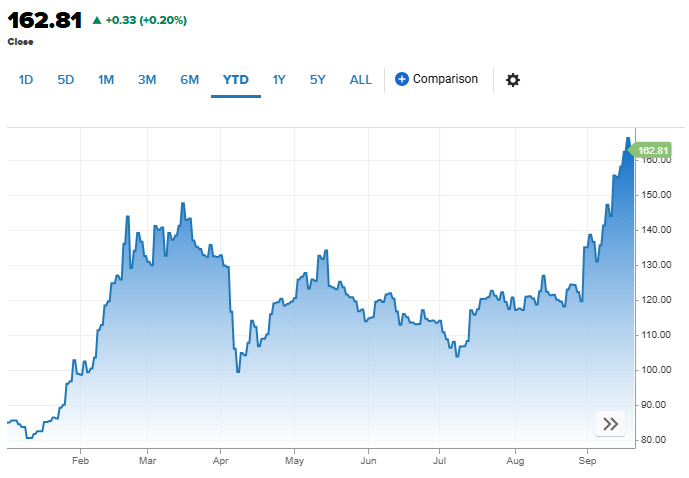Screen dimensions: 689x478
Task: Click the green up-triangle change indicator
Action: pos(96,20)
